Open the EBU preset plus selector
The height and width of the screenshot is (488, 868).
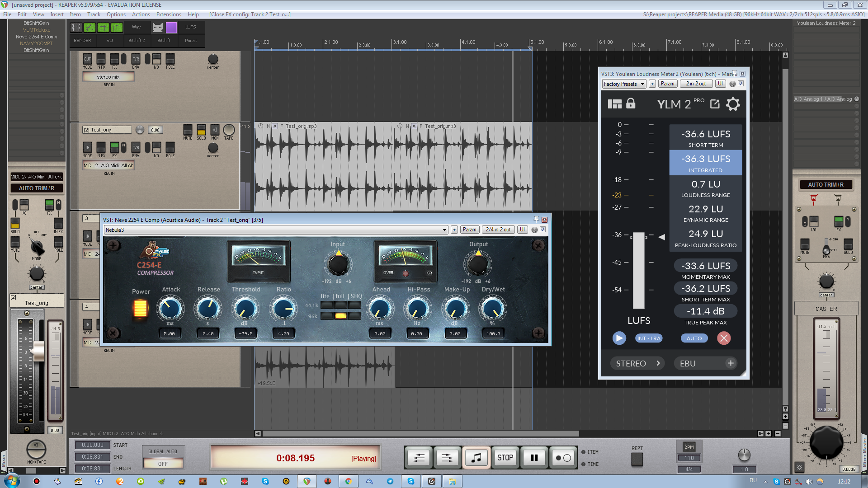(706, 363)
